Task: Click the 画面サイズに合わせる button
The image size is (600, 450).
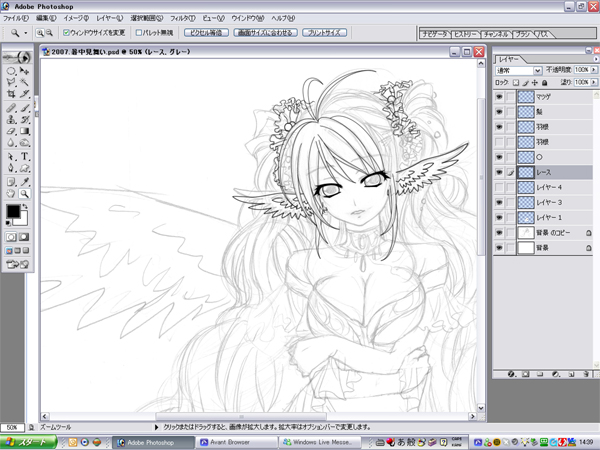Action: pos(265,33)
